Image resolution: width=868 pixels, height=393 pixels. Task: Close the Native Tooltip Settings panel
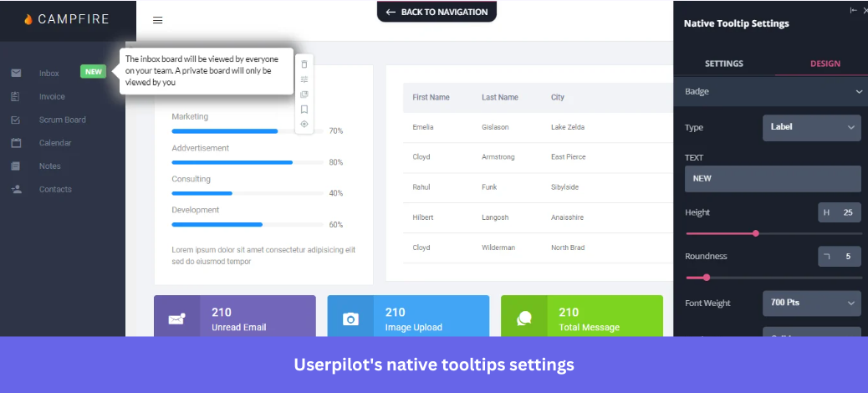pos(865,11)
